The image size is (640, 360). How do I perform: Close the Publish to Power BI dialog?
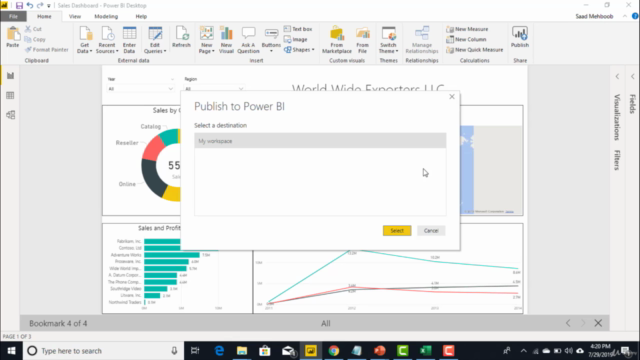452,97
